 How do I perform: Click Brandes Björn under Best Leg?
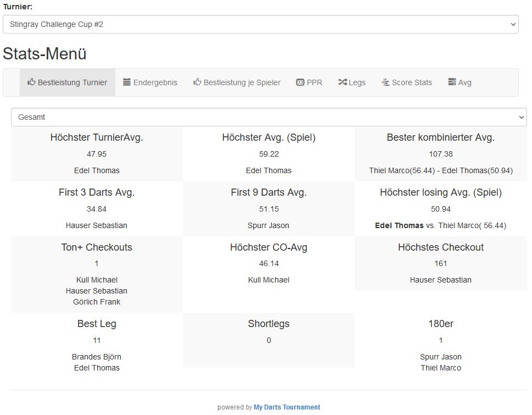pos(97,357)
